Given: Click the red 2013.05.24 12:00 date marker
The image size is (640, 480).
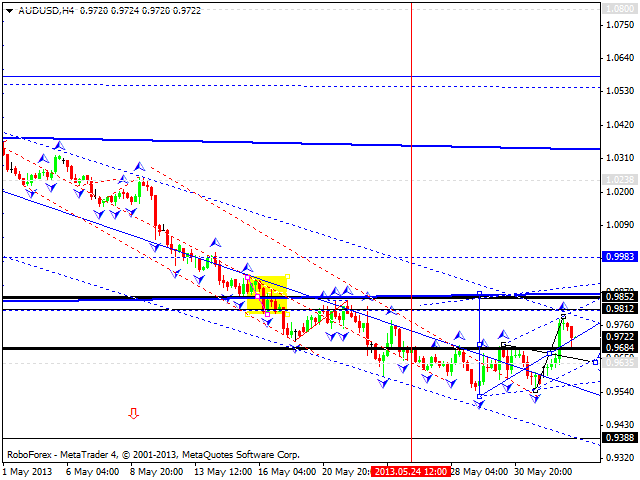Looking at the screenshot, I should pyautogui.click(x=411, y=472).
